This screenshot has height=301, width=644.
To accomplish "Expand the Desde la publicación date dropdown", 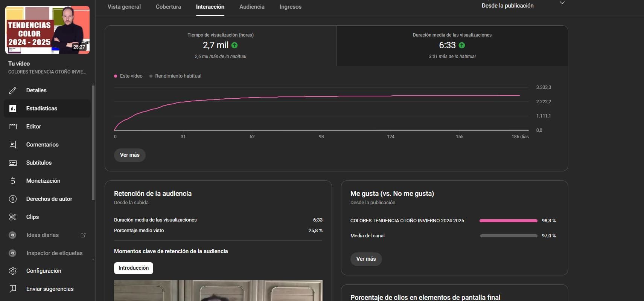I will (562, 4).
